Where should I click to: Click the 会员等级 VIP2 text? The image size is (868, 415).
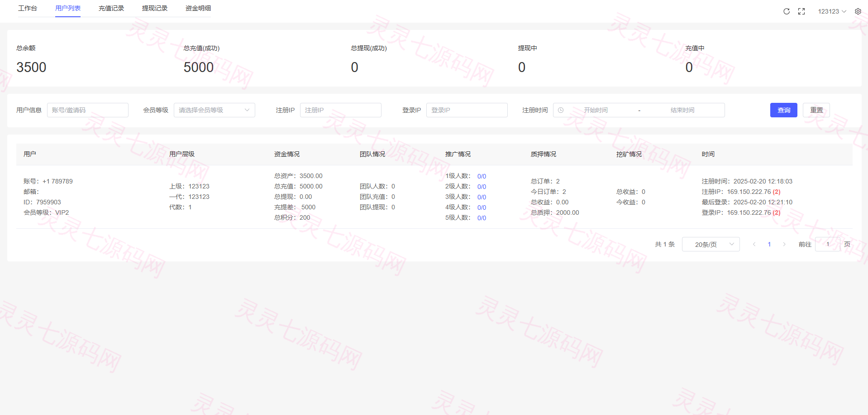click(x=46, y=212)
